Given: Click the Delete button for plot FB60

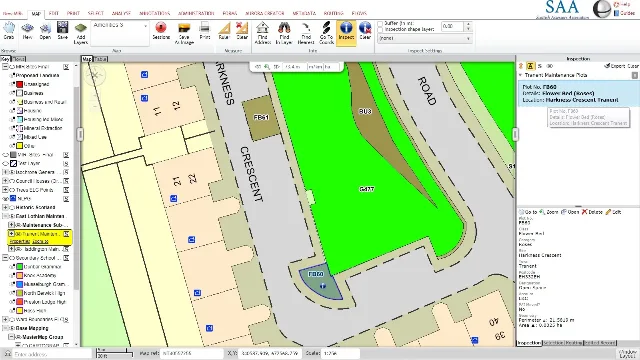Looking at the screenshot, I should click(592, 212).
